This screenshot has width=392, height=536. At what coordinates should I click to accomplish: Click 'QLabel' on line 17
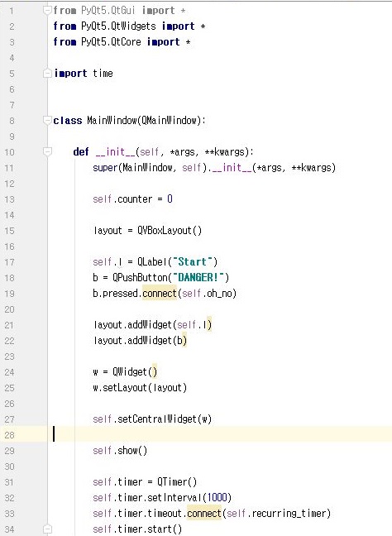click(152, 262)
